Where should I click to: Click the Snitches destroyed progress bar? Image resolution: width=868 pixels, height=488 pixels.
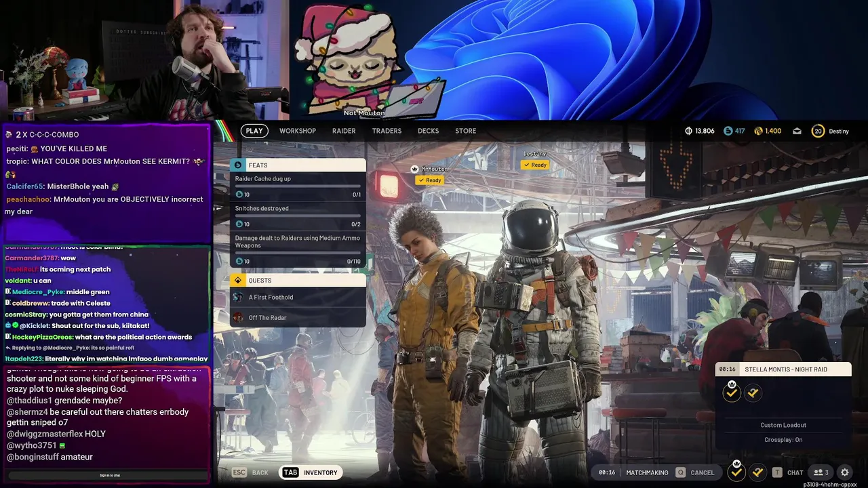click(x=298, y=216)
